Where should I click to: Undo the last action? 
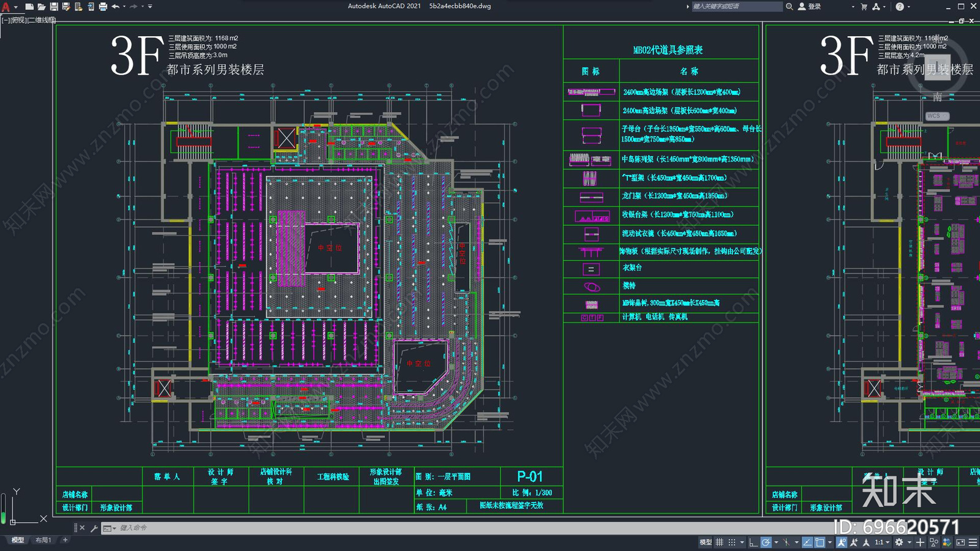(115, 7)
